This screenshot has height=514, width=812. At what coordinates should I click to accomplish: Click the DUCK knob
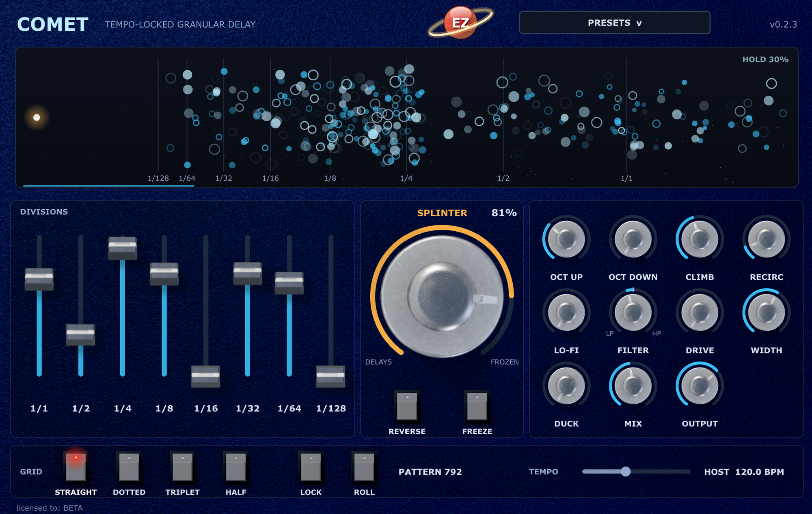(566, 386)
